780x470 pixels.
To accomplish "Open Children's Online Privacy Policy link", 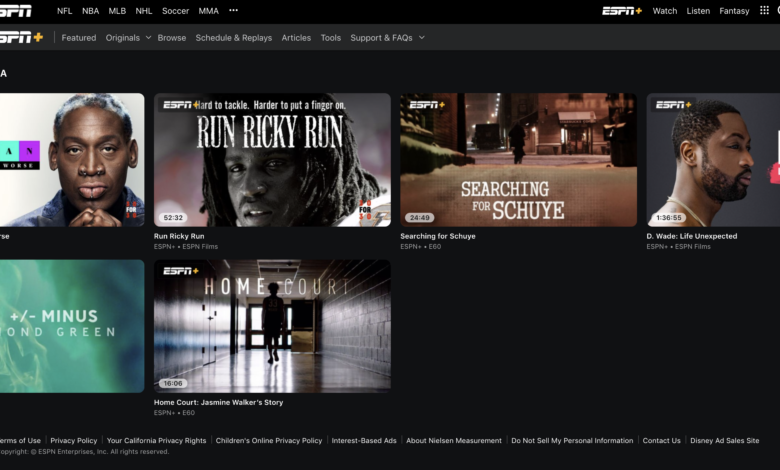I will point(269,441).
